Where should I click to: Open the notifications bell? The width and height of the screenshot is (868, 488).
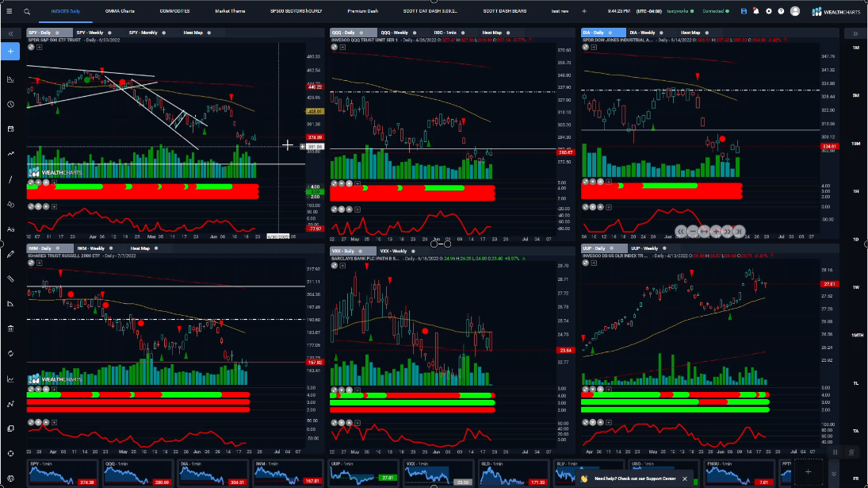[x=756, y=11]
